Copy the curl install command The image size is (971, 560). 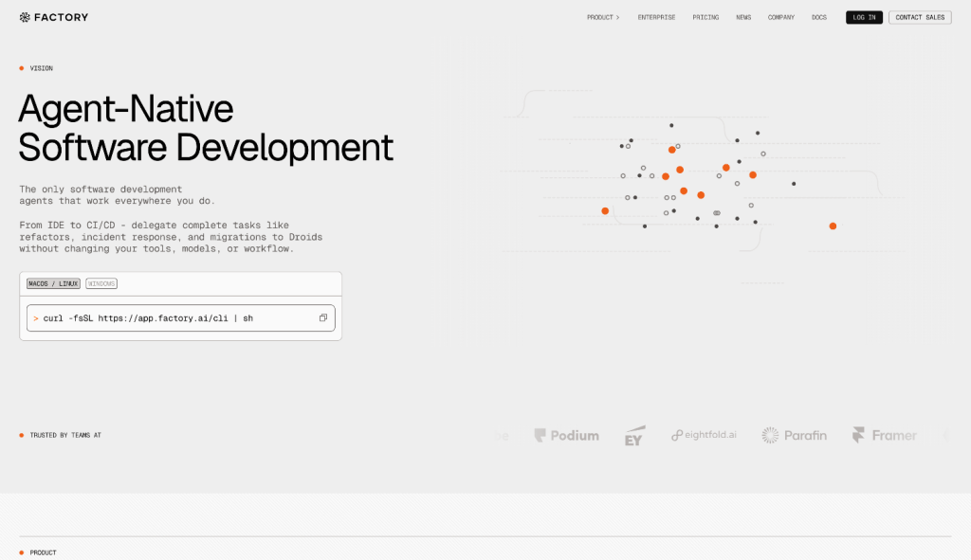pyautogui.click(x=322, y=318)
